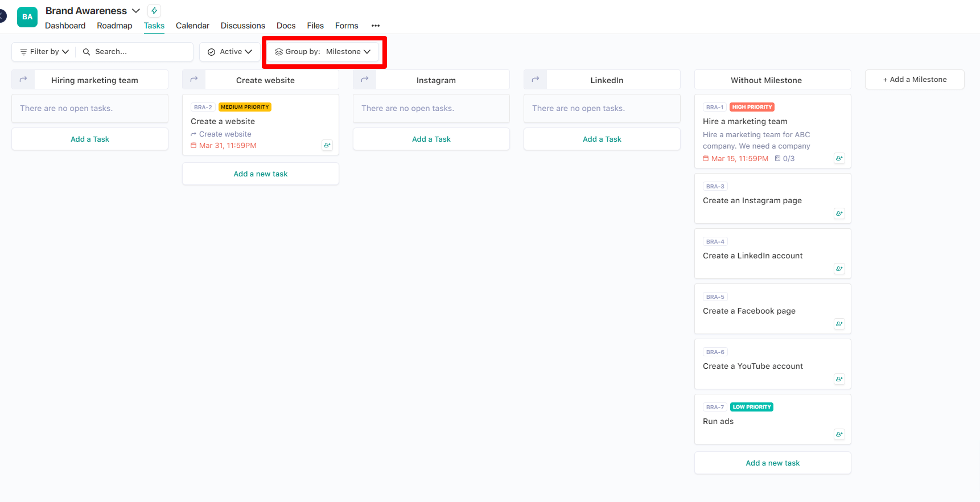Image resolution: width=980 pixels, height=502 pixels.
Task: Open the Filter by dropdown
Action: coord(44,52)
